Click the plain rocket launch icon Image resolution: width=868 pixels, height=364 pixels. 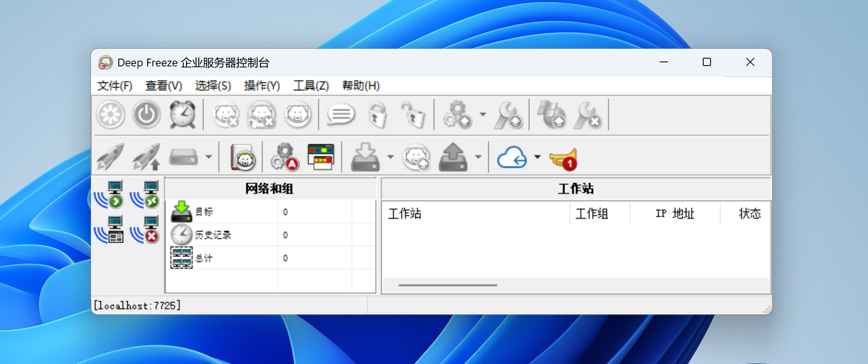[110, 157]
